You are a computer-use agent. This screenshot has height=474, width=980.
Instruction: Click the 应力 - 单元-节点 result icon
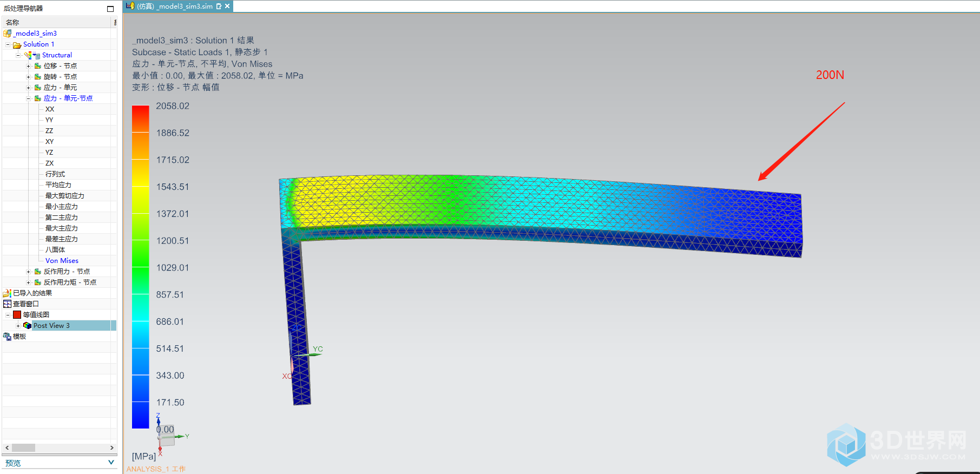[38, 98]
